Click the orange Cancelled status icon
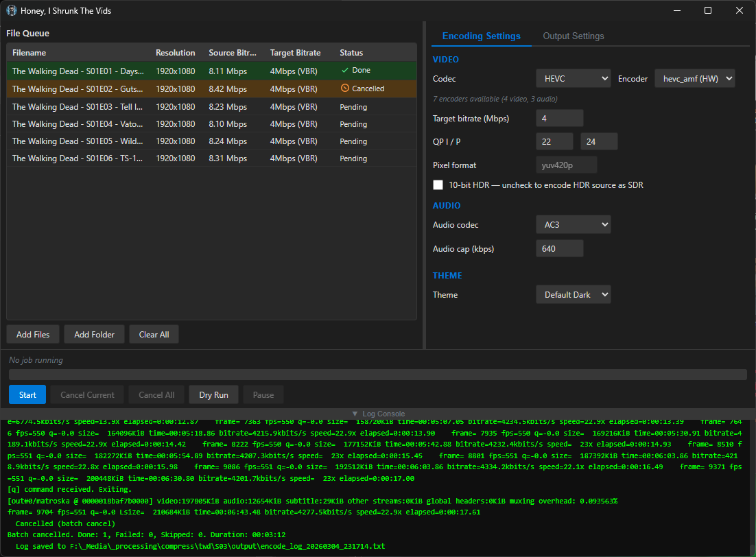 (x=345, y=88)
